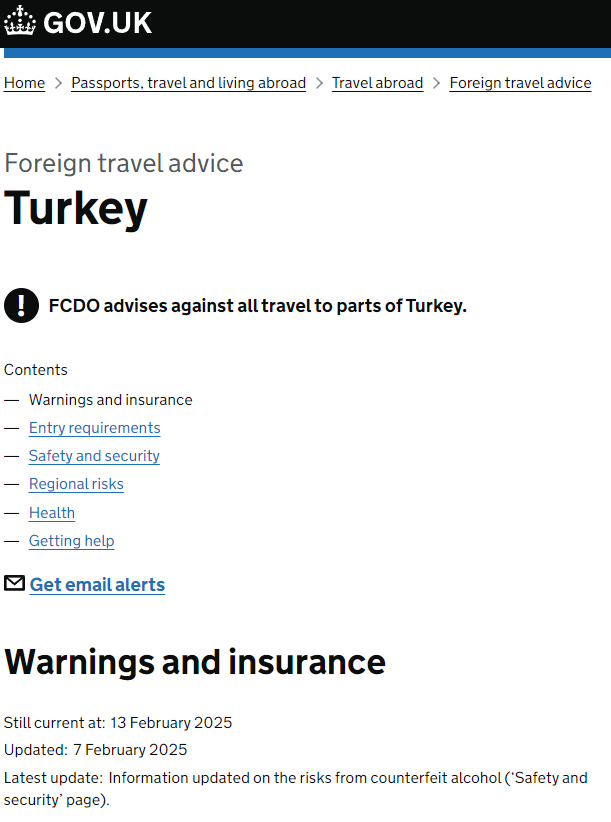Click the email envelope icon
The height and width of the screenshot is (822, 611).
tap(14, 583)
